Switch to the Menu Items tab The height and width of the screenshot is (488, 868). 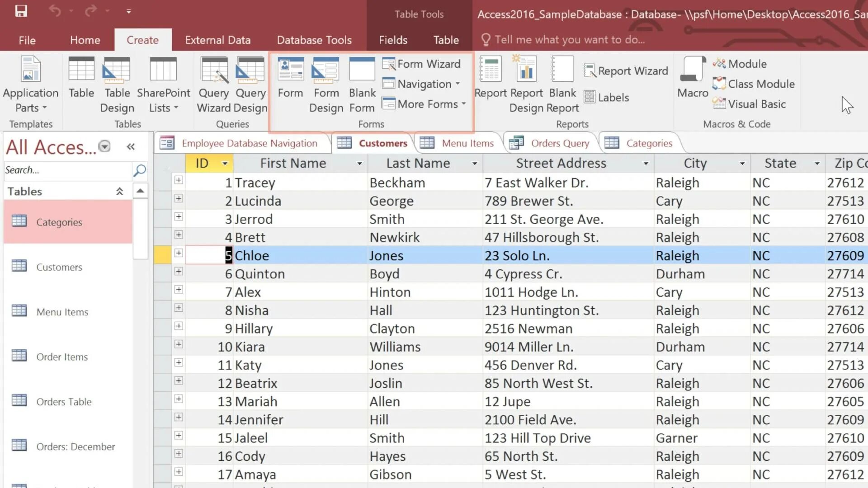(x=467, y=143)
